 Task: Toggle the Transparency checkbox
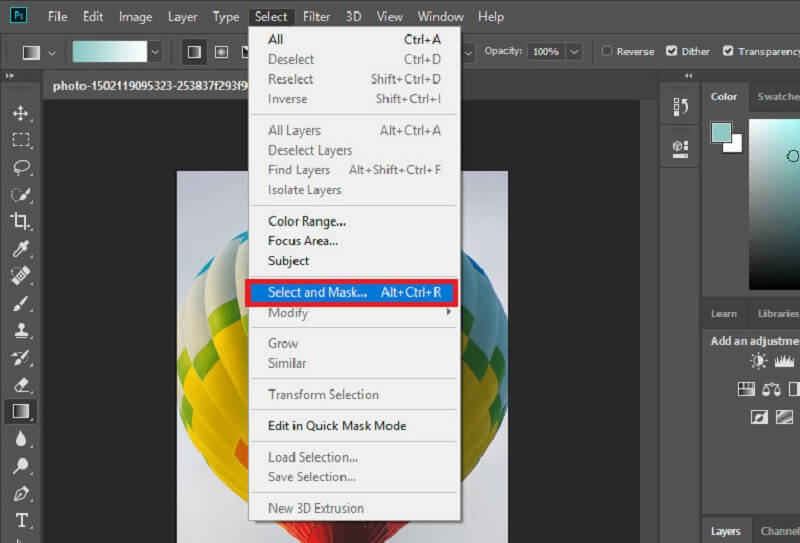[728, 51]
